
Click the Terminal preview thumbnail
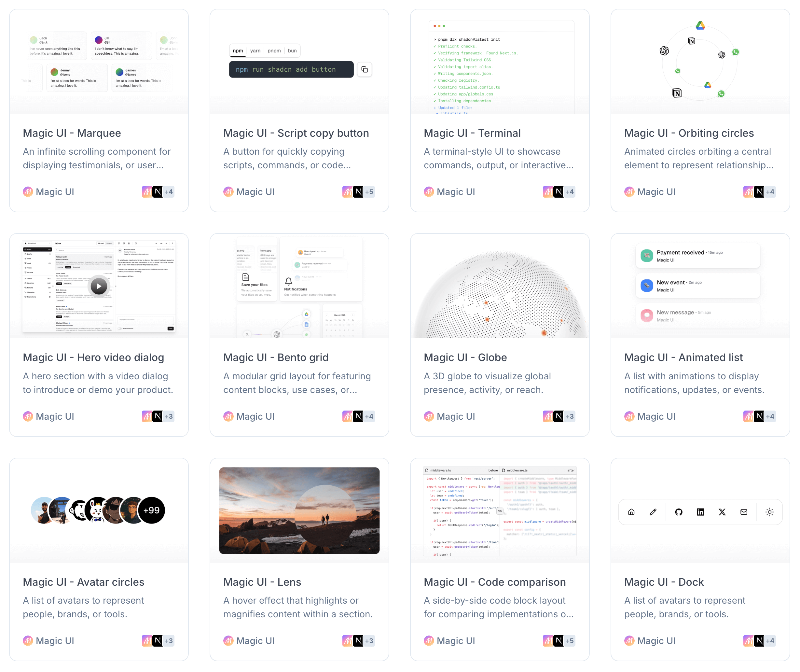click(500, 62)
